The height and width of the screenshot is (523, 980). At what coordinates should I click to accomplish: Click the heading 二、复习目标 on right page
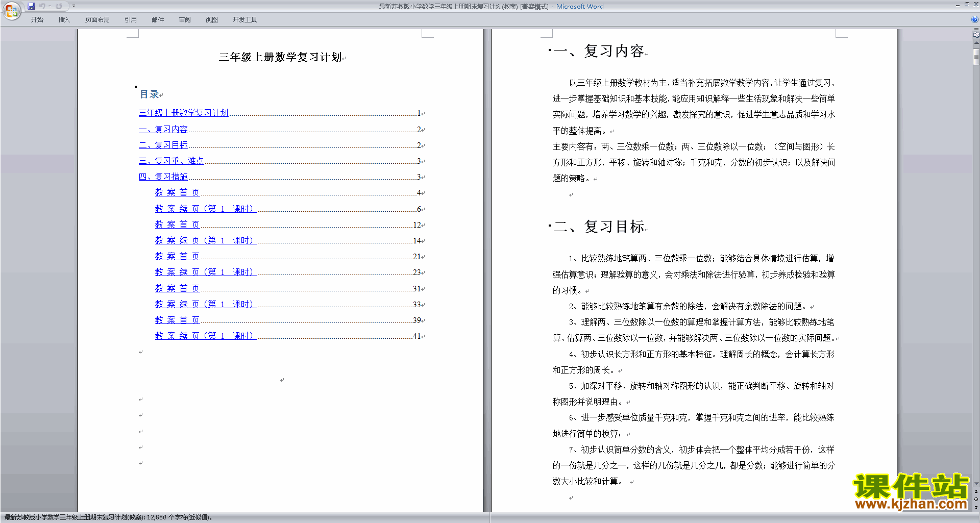(x=599, y=226)
